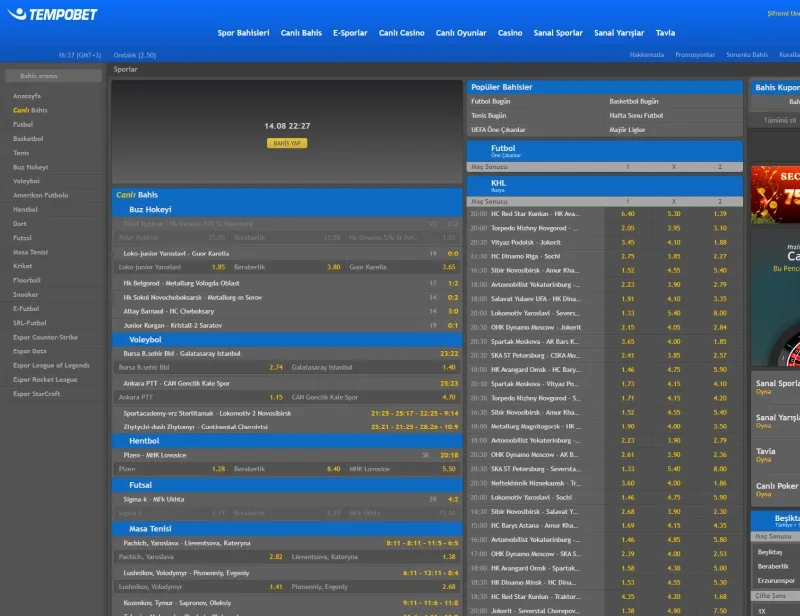Open Basketbol in the left sidebar
This screenshot has width=800, height=616.
coord(28,139)
